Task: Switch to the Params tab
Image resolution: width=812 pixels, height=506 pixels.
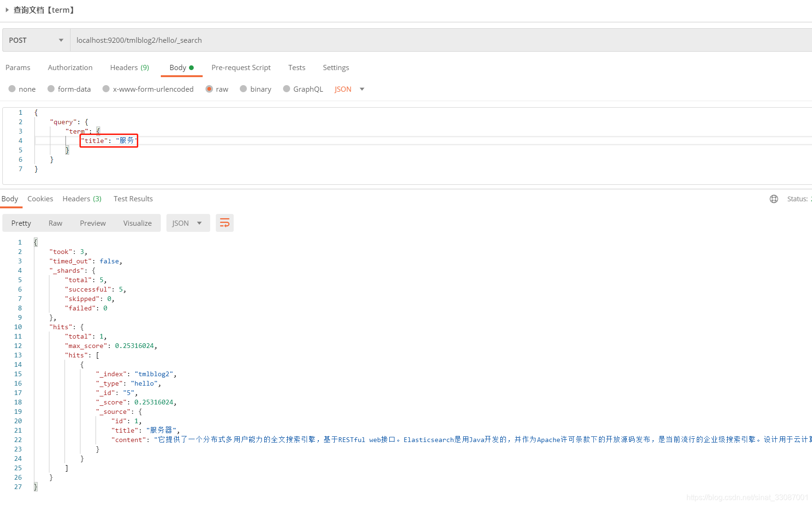Action: (x=18, y=68)
